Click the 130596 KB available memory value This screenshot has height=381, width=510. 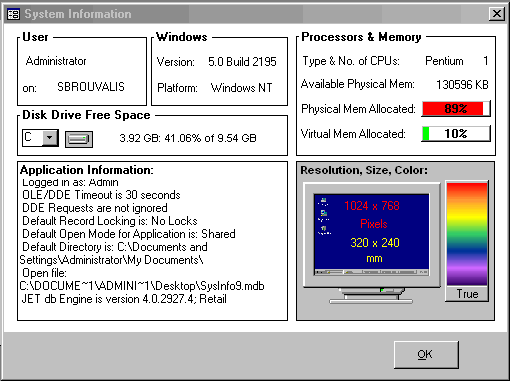(x=462, y=85)
